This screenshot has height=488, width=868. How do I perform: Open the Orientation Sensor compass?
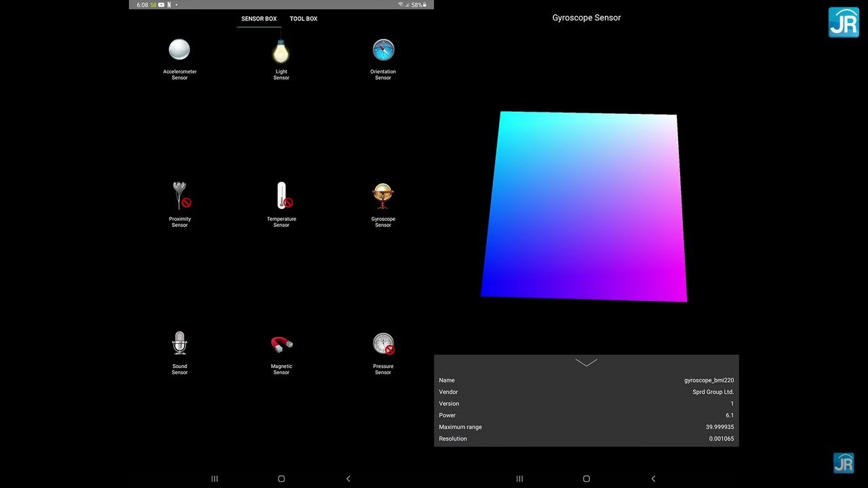tap(382, 58)
